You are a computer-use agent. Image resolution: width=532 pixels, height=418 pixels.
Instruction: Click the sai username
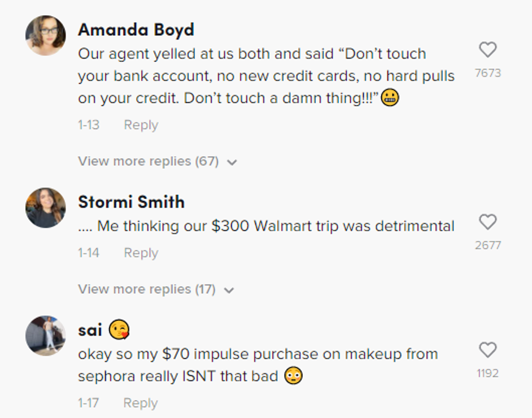90,330
